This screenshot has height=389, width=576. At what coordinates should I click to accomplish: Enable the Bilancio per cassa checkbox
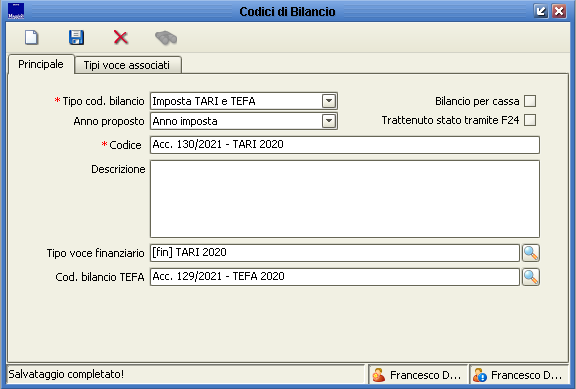[x=530, y=101]
